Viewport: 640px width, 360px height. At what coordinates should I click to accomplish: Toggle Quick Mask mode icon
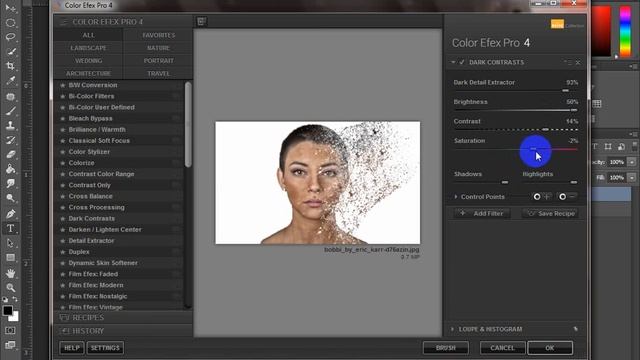(10, 330)
